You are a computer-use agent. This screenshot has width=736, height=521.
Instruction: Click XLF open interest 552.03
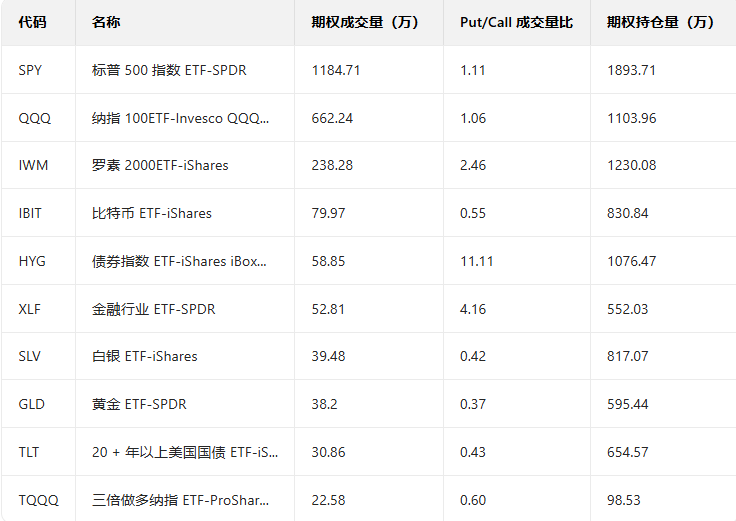[628, 309]
